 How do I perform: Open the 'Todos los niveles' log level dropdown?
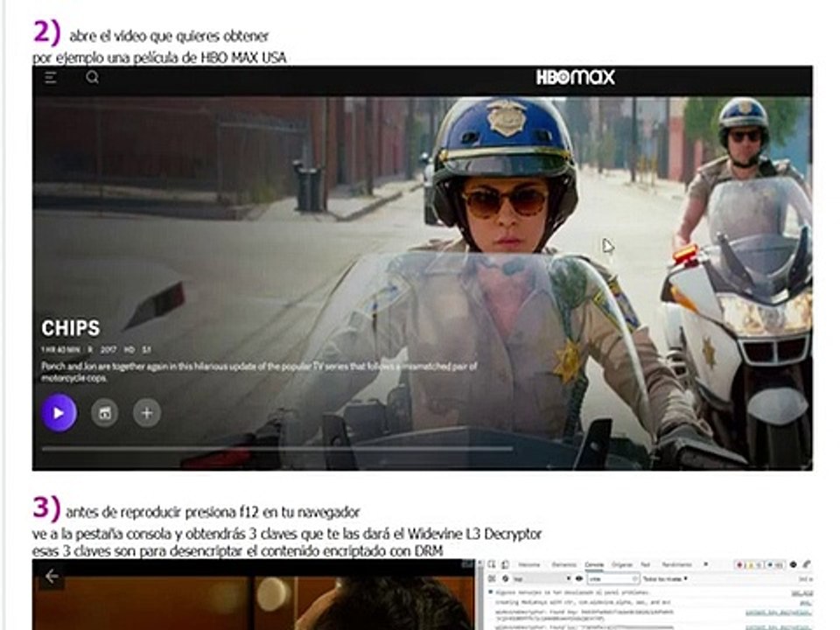coord(665,578)
